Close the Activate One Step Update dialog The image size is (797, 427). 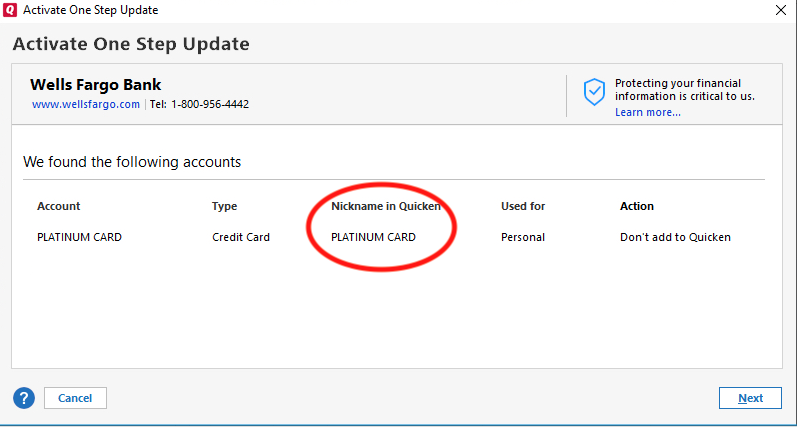(x=781, y=10)
